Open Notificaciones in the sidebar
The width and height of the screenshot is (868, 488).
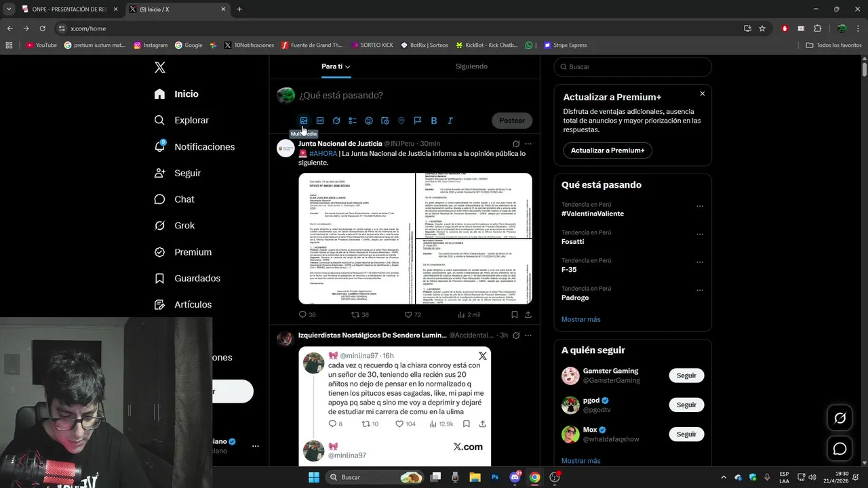[x=194, y=146]
